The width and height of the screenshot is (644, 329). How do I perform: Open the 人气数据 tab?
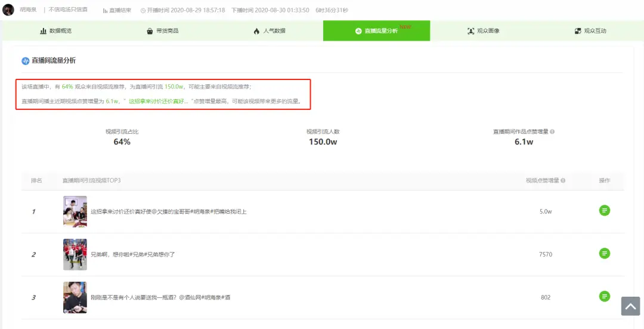[x=270, y=31]
